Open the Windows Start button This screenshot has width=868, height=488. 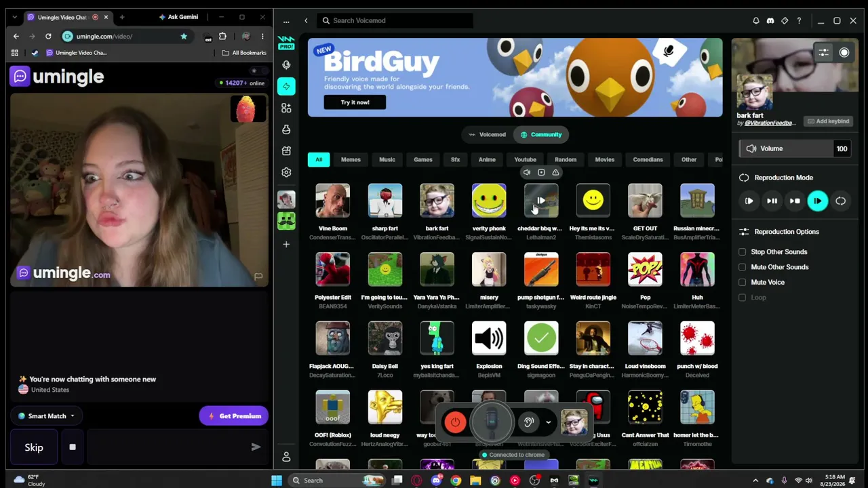[x=277, y=481]
